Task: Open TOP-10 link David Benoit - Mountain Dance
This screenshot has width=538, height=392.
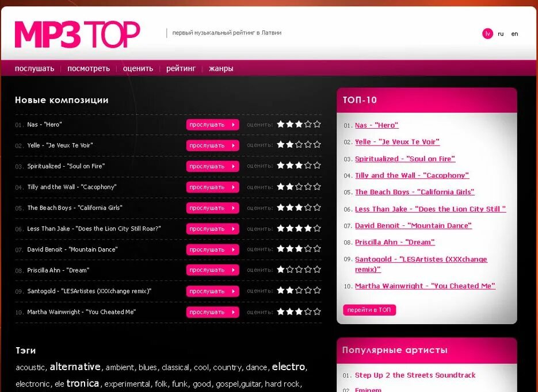Action: tap(414, 226)
